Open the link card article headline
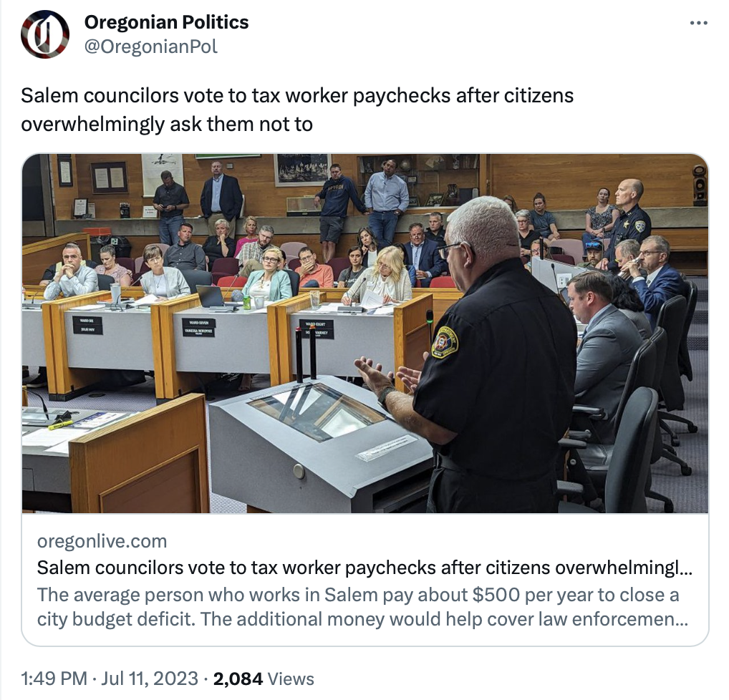729x700 pixels. [x=364, y=568]
